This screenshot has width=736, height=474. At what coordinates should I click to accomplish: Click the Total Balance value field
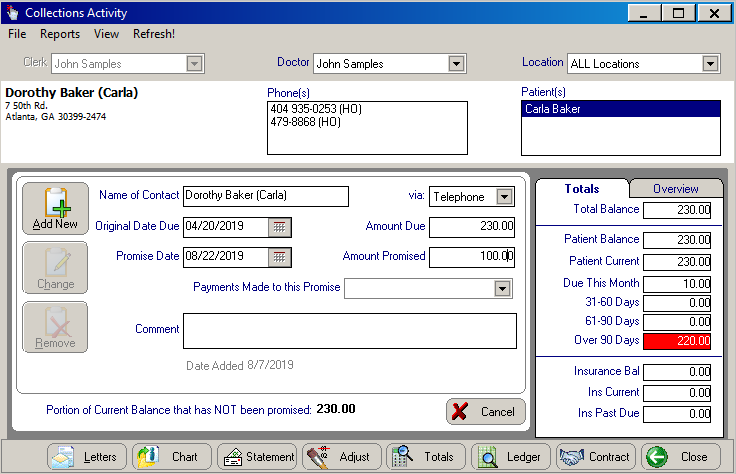(677, 210)
